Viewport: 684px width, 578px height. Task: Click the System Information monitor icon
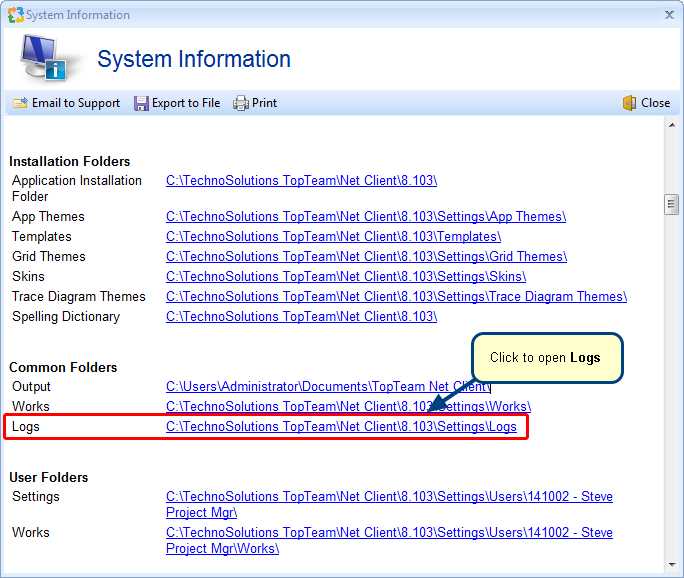43,58
